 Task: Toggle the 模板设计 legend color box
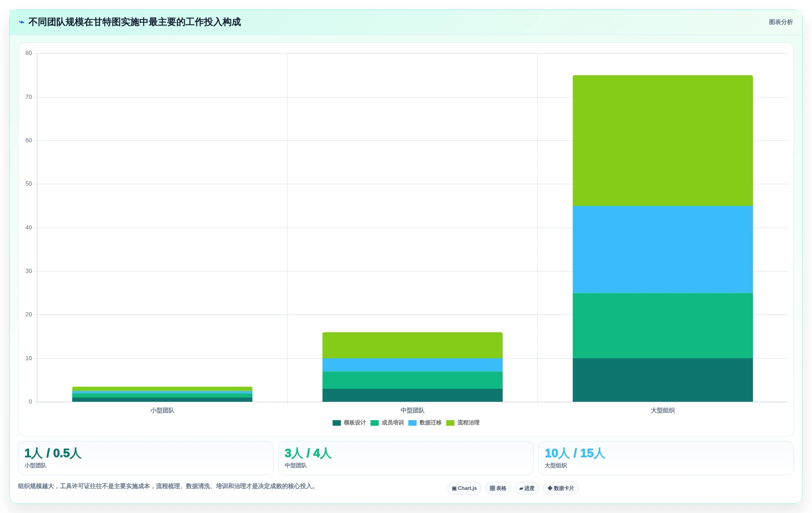(x=337, y=423)
